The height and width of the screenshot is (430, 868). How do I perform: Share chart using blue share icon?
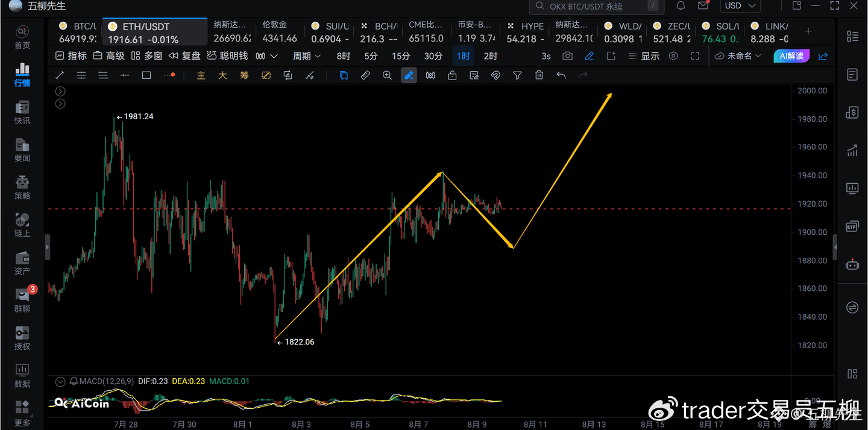coord(823,56)
